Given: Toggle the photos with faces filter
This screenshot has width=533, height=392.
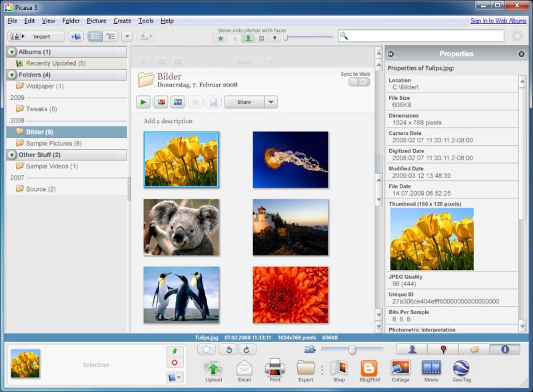Looking at the screenshot, I should click(248, 39).
